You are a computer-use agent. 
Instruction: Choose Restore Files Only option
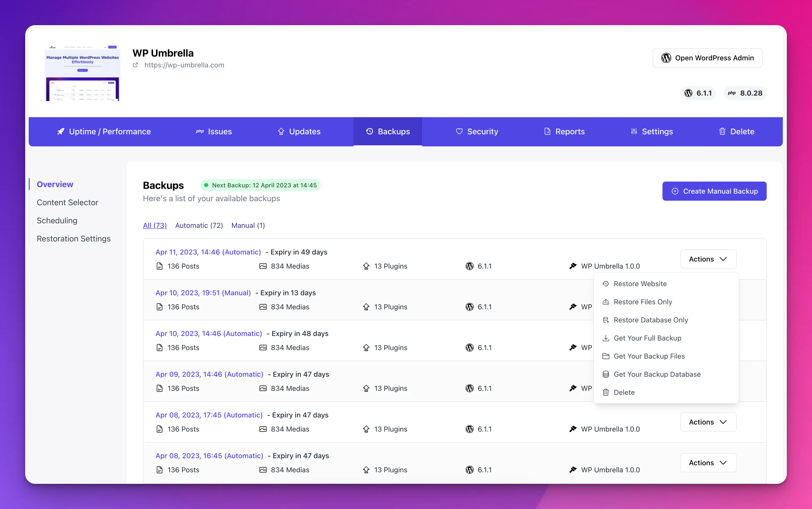click(x=666, y=302)
